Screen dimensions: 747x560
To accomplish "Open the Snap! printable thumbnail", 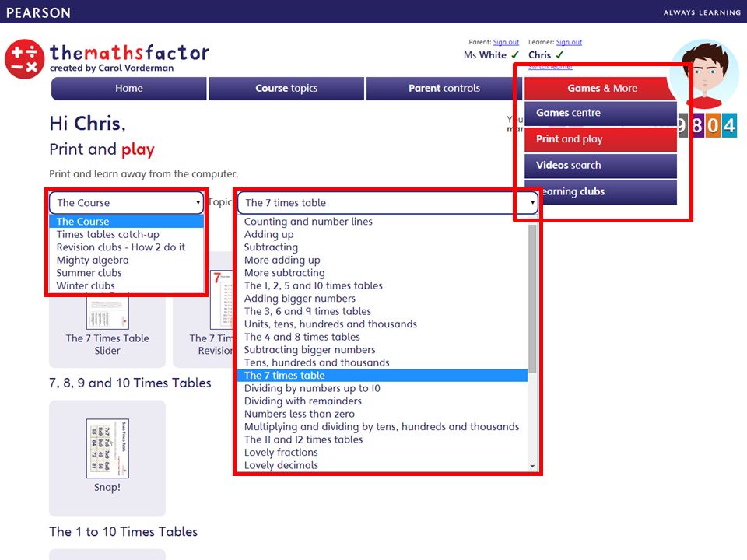I will 107,449.
